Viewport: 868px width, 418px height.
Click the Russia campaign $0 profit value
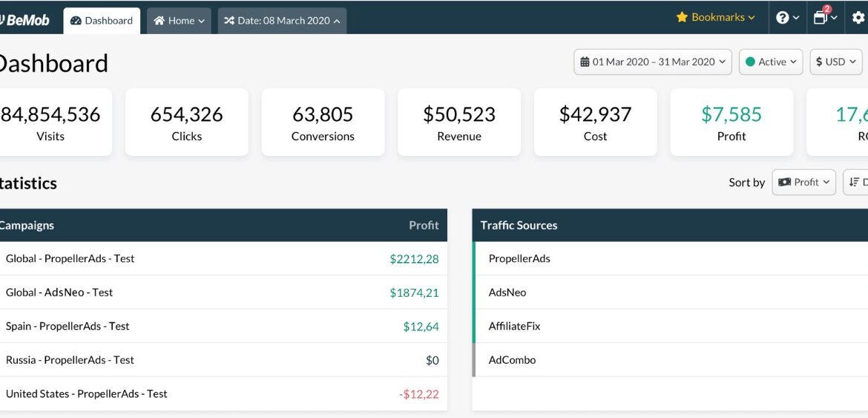click(433, 360)
